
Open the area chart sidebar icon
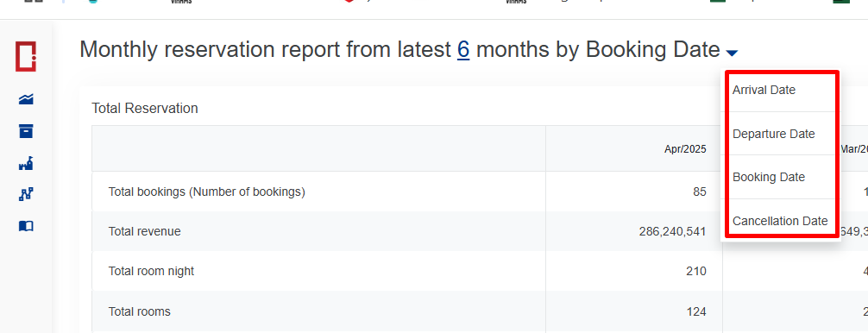coord(26,99)
